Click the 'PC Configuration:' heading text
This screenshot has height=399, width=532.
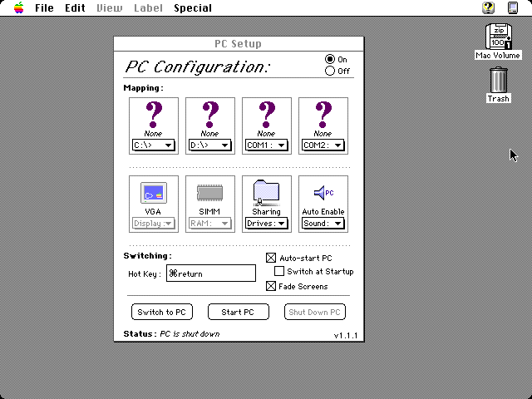(198, 66)
